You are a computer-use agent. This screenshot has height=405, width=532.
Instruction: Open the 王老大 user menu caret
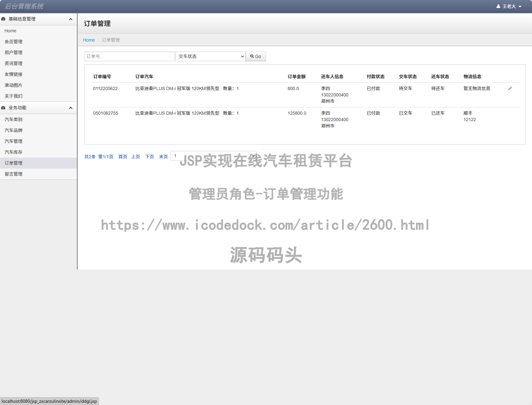click(x=520, y=6)
